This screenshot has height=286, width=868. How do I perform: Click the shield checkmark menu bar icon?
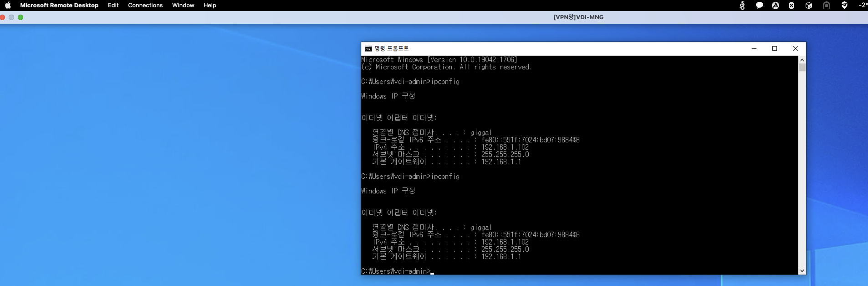coord(844,5)
